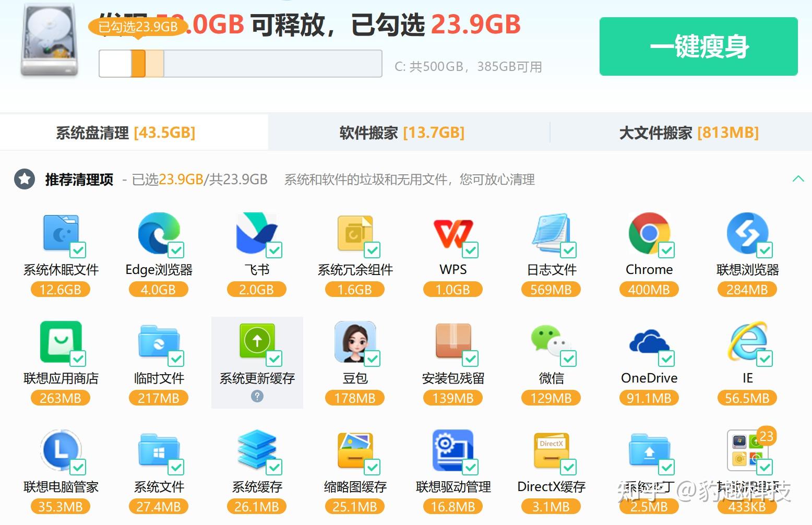This screenshot has width=812, height=525.
Task: Click the 12.6GB size badge
Action: [61, 290]
